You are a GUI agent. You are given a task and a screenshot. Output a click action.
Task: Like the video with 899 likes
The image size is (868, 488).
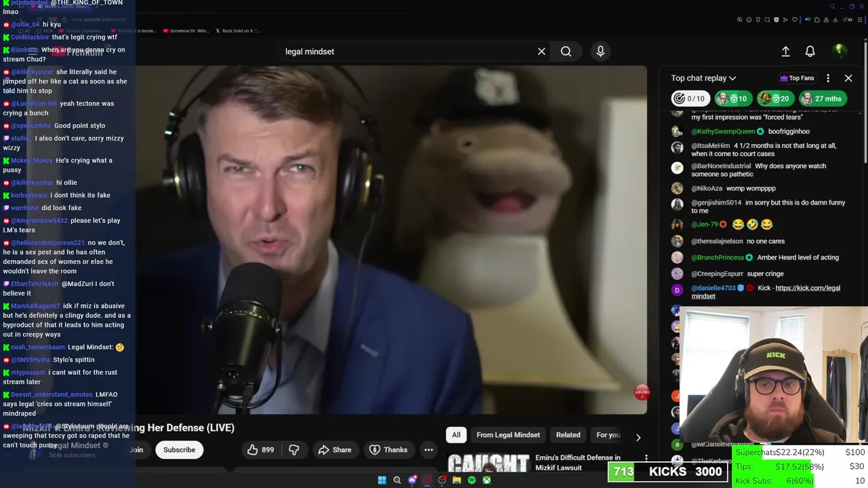(261, 450)
